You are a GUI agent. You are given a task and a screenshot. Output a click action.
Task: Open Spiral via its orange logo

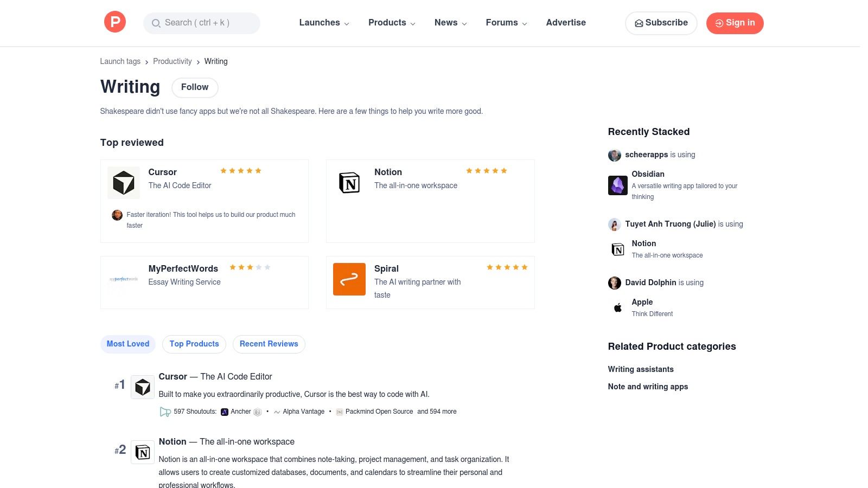coord(349,279)
